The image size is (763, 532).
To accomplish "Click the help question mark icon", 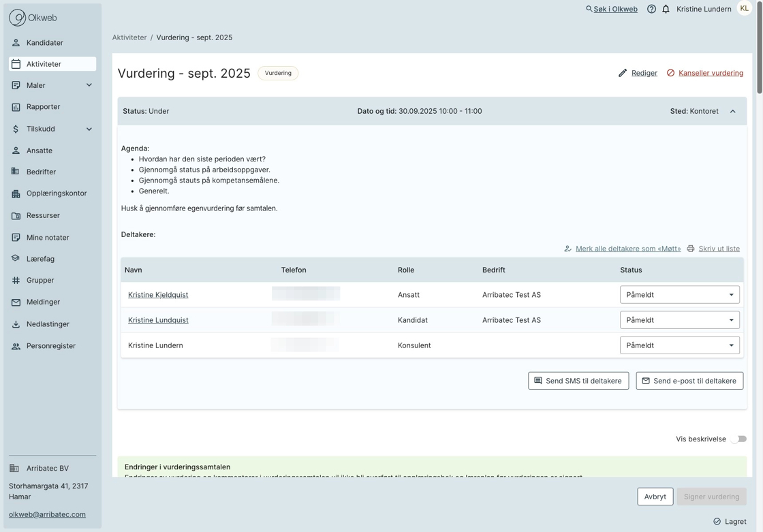I will [651, 9].
